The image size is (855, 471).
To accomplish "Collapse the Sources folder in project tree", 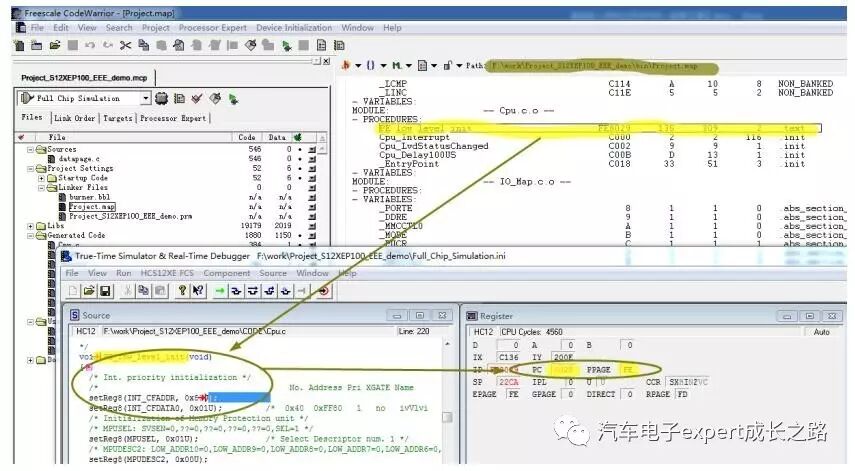I will 31,149.
